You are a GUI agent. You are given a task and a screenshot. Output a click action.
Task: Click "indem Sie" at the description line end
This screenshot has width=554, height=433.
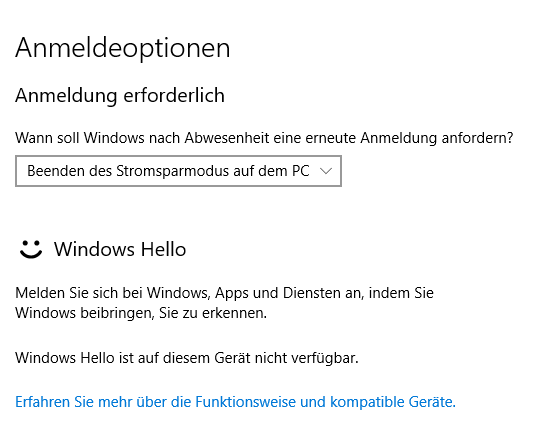[401, 293]
